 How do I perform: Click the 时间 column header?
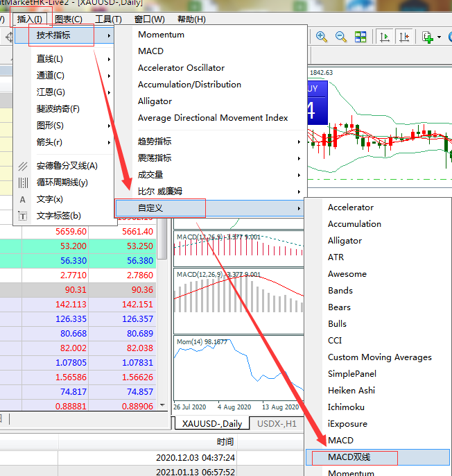click(x=225, y=442)
